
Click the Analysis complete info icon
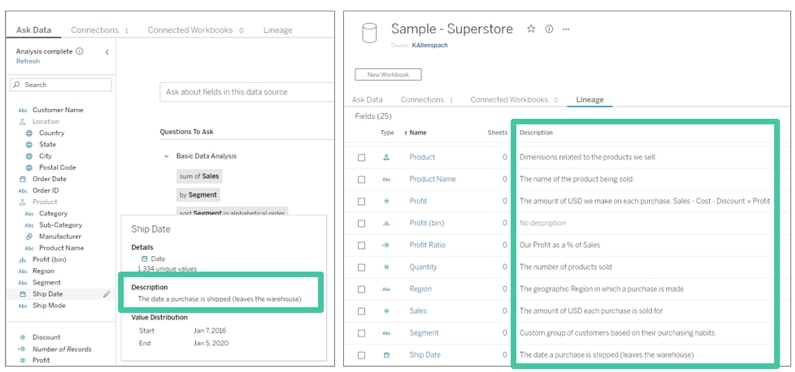[80, 51]
